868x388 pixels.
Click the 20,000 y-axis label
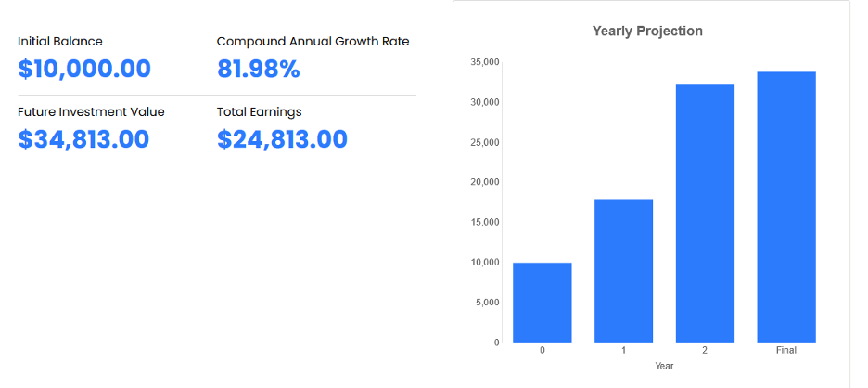coord(485,182)
